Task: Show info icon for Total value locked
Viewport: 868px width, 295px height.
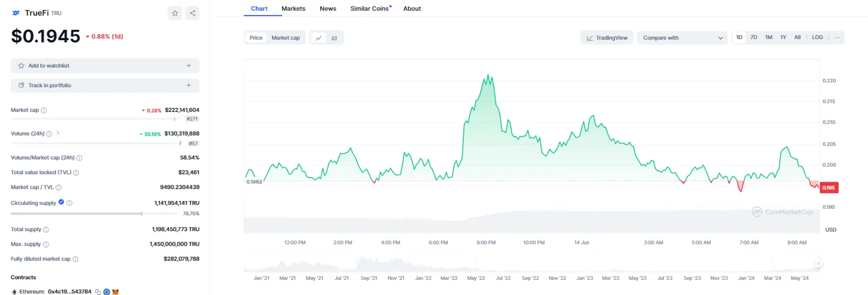Action: tap(76, 173)
